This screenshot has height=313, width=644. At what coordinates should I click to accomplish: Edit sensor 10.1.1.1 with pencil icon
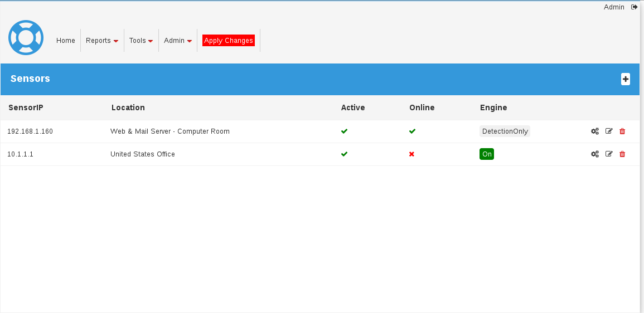[x=609, y=154]
